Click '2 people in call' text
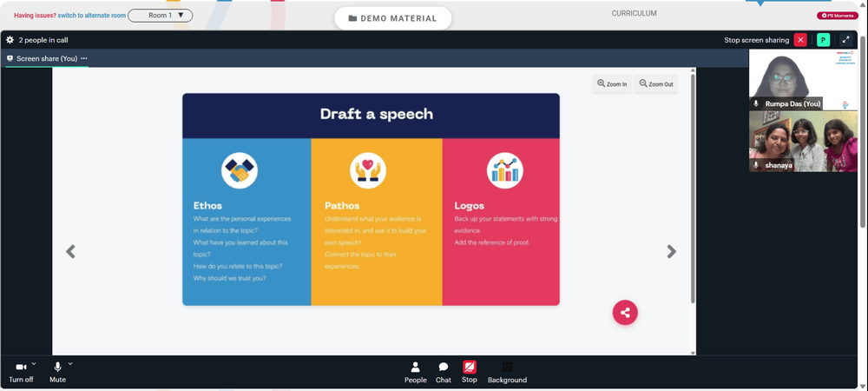 (43, 40)
